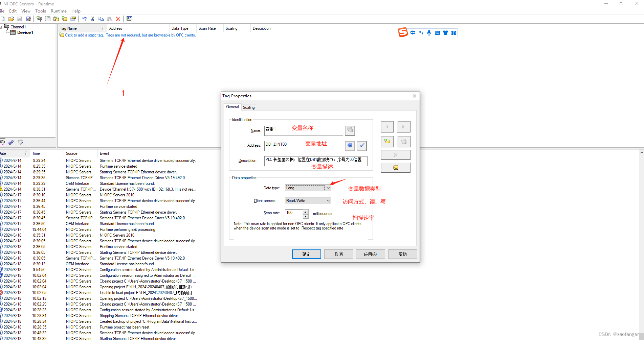
Task: Open an existing project with the folder icon
Action: 11,19
